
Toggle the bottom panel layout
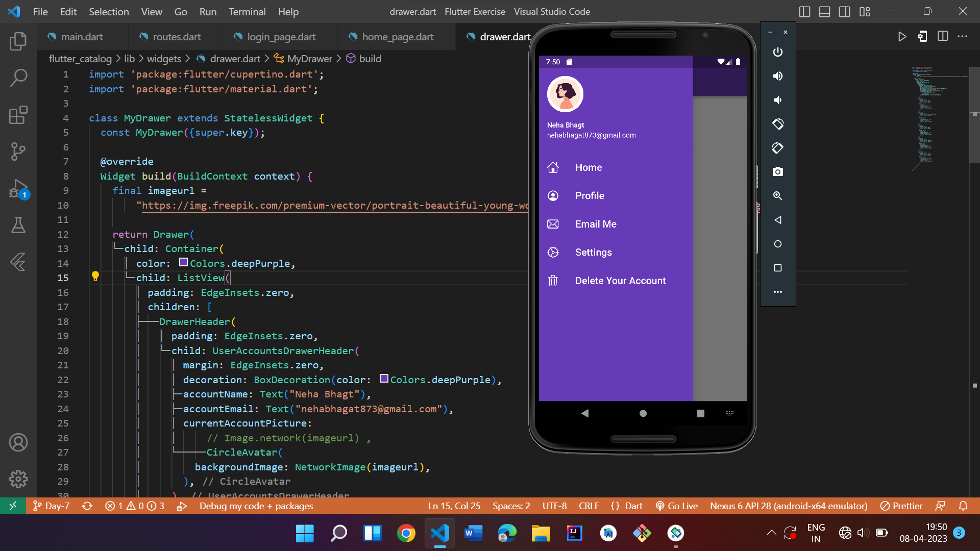point(824,12)
